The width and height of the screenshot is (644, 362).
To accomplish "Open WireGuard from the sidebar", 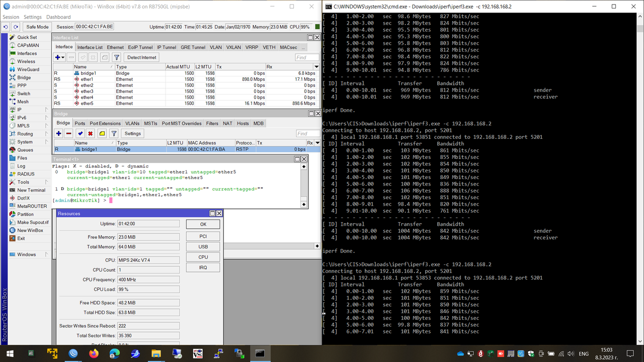I will pyautogui.click(x=28, y=69).
